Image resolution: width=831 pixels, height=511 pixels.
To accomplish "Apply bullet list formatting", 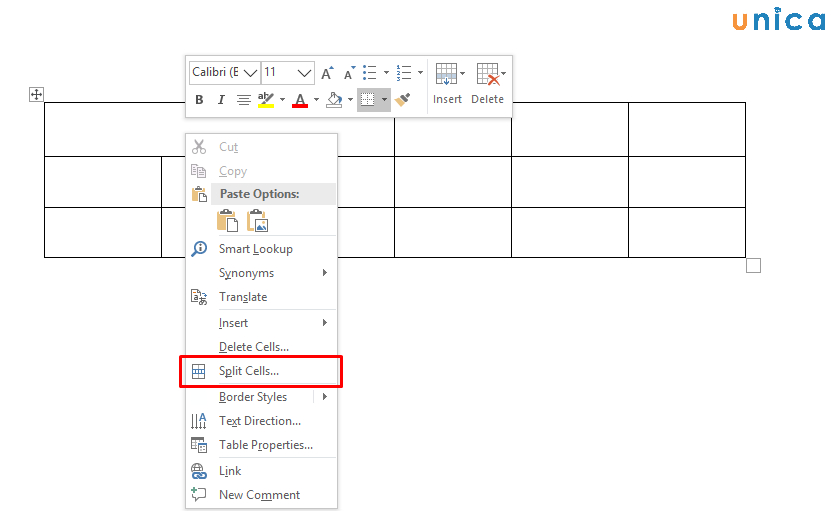I will coord(369,73).
